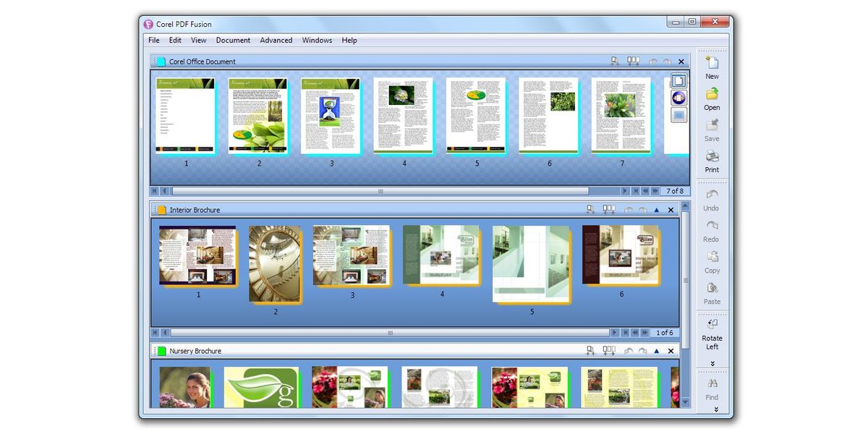The width and height of the screenshot is (868, 434).
Task: Switch to page view mode in Corel Office Document
Action: pos(678,80)
